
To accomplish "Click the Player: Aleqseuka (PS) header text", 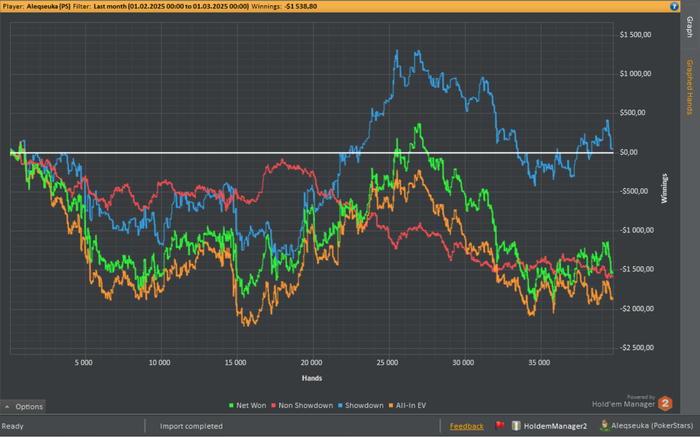I will coord(37,6).
